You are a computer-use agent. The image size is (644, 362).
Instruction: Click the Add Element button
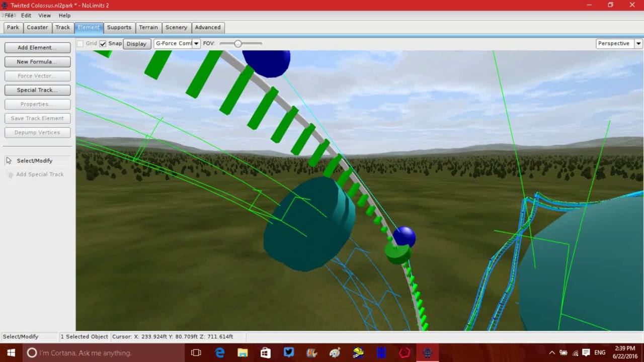point(37,47)
